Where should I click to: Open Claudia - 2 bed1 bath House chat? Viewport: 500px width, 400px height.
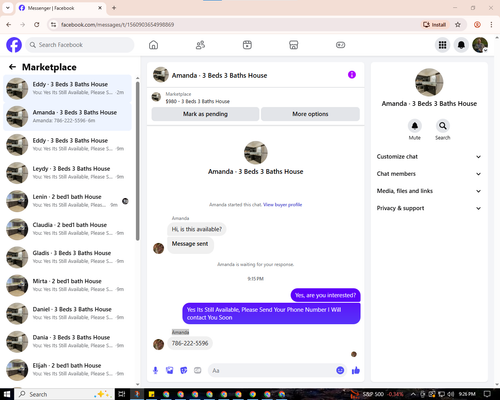point(67,229)
